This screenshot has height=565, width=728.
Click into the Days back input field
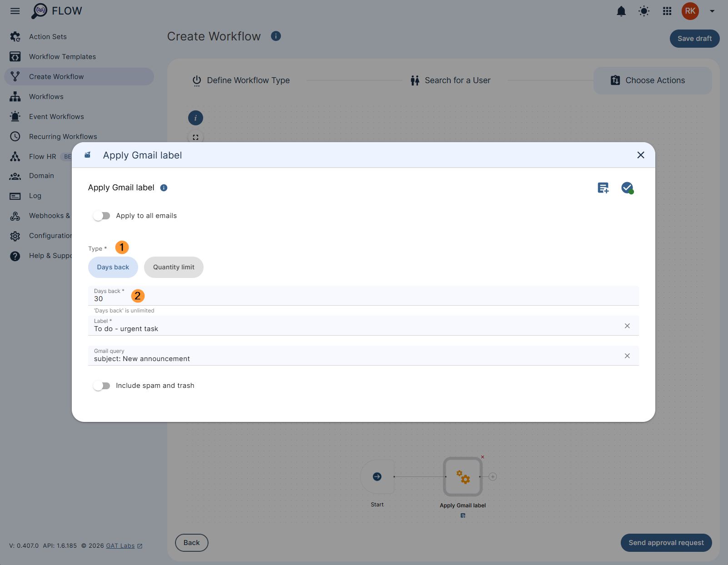point(318,299)
